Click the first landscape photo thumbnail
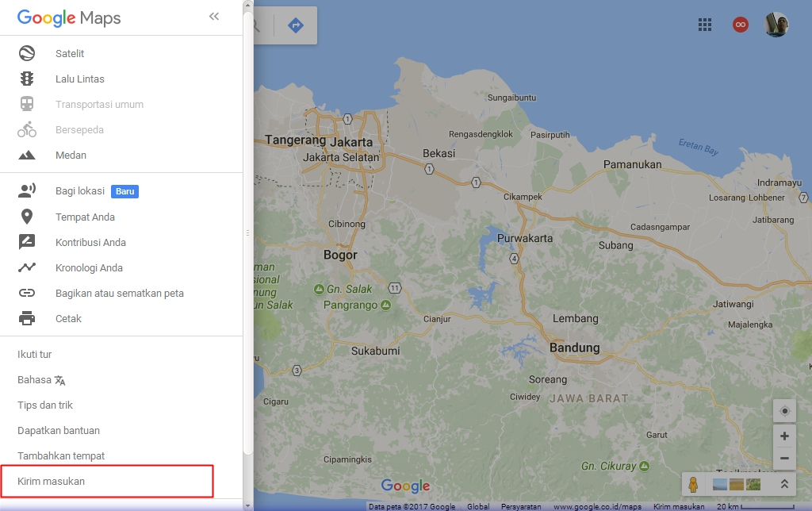This screenshot has height=511, width=812. 720,484
